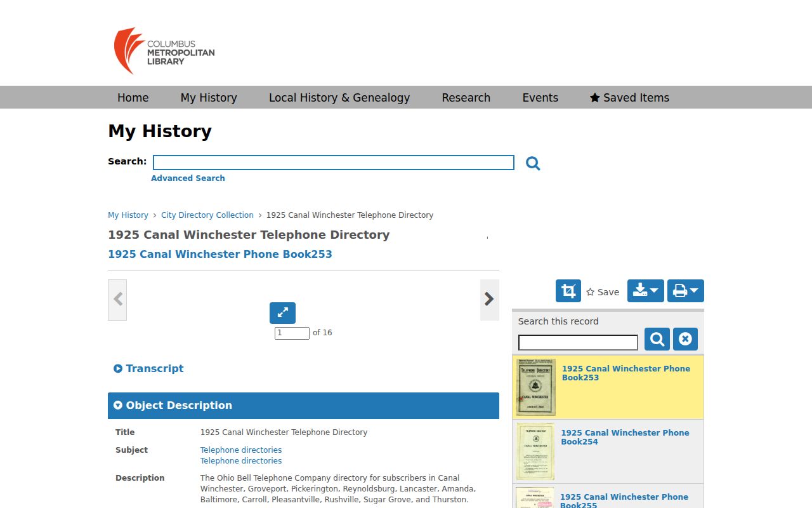The height and width of the screenshot is (508, 812).
Task: Go to the previous page arrow
Action: (x=117, y=300)
